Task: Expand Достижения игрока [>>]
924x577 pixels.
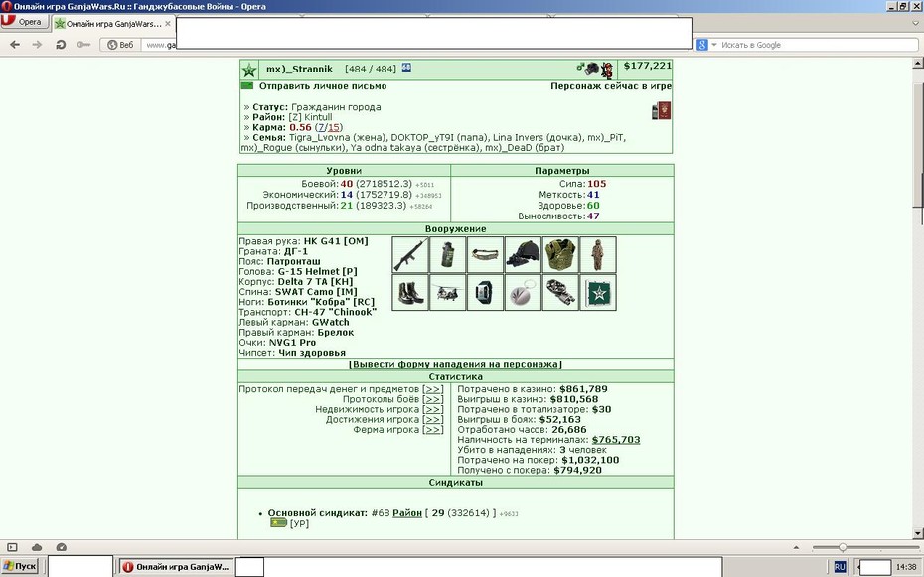Action: coord(433,419)
